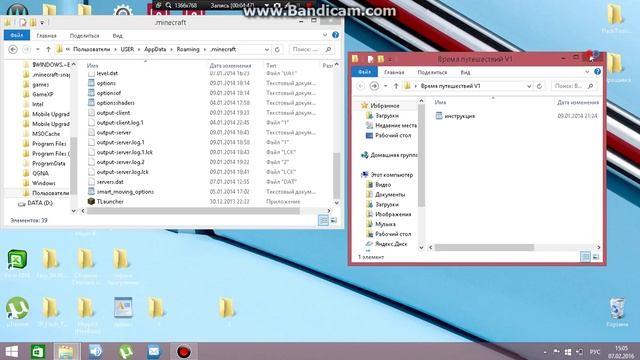Open Вид tab in Время путешествий V1 window

(x=465, y=72)
